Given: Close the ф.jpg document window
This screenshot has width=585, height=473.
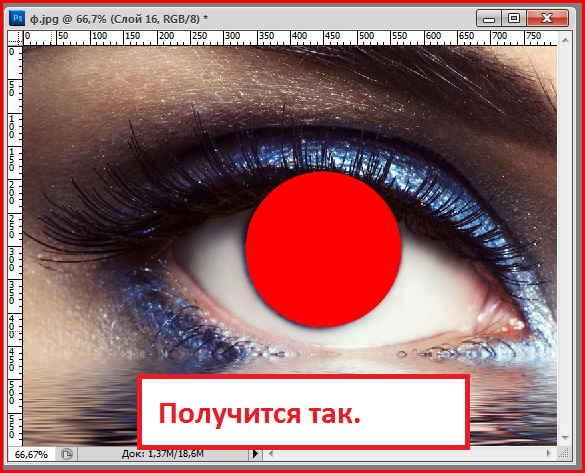Looking at the screenshot, I should click(547, 18).
